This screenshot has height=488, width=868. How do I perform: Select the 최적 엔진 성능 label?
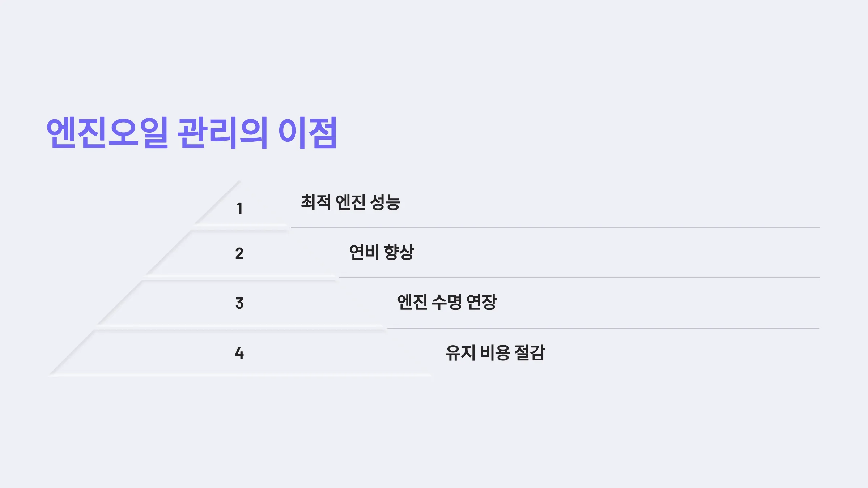[x=351, y=202]
